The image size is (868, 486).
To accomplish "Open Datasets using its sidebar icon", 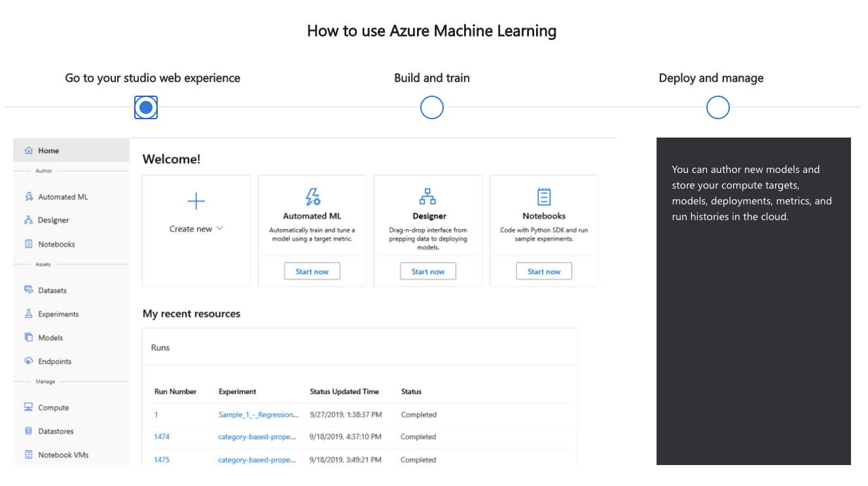I will 29,290.
